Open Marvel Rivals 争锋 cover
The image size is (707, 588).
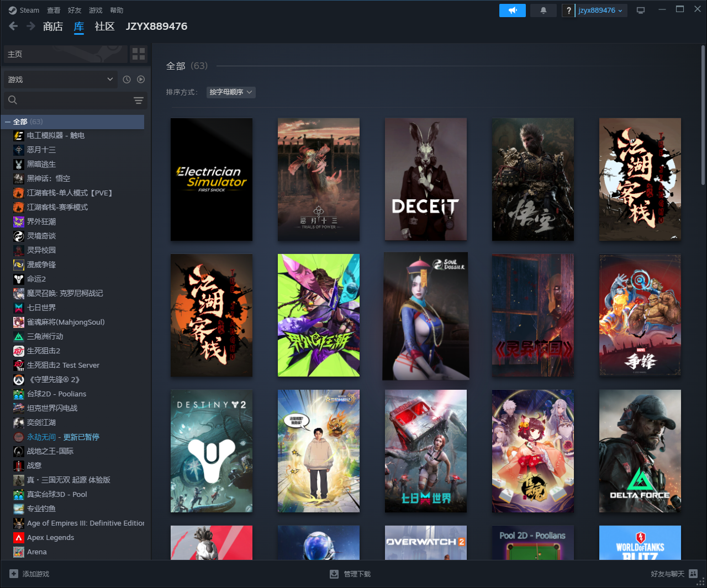click(x=640, y=315)
